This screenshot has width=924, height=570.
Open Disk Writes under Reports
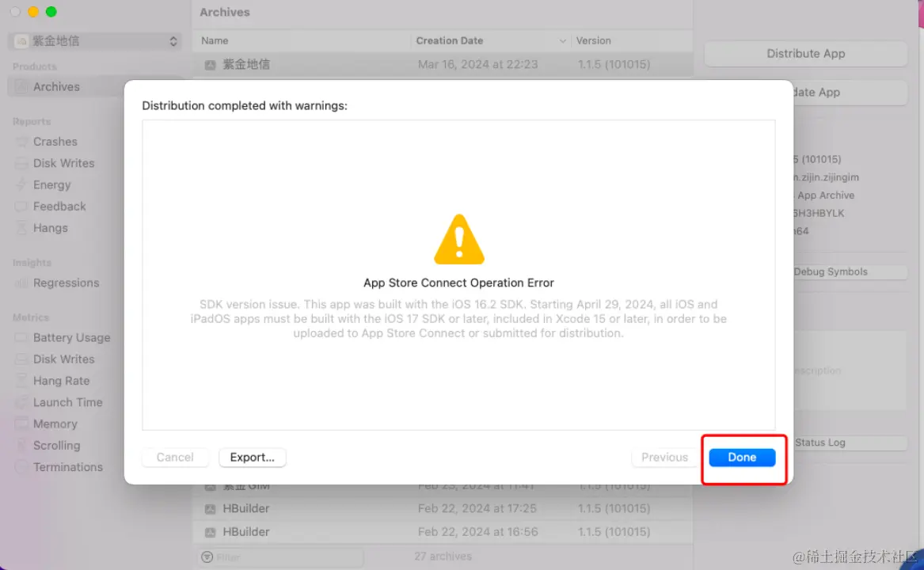63,163
